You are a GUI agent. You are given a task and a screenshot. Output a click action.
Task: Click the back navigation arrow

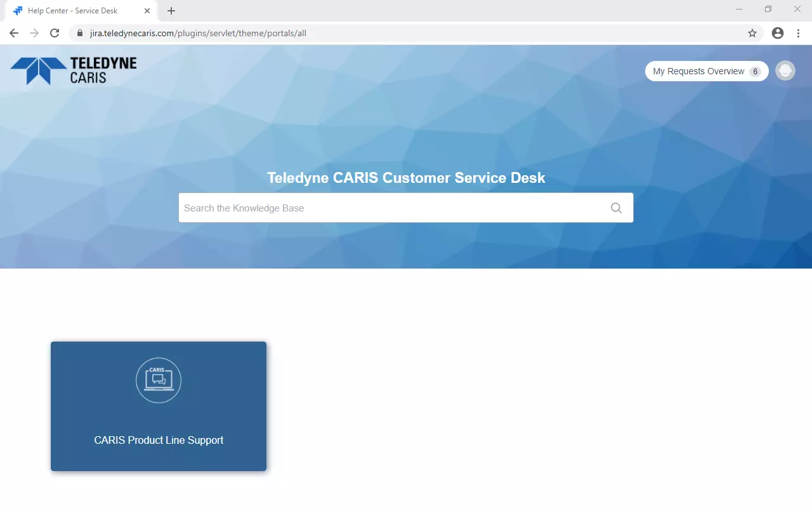[13, 32]
